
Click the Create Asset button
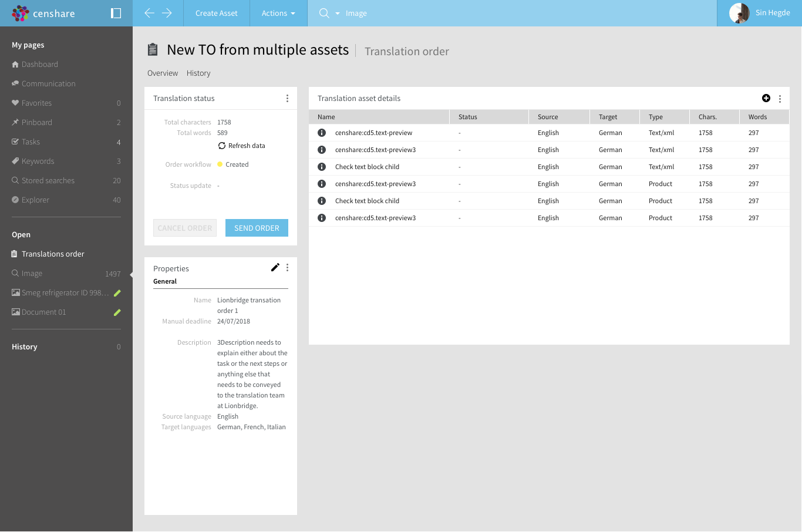coord(217,13)
